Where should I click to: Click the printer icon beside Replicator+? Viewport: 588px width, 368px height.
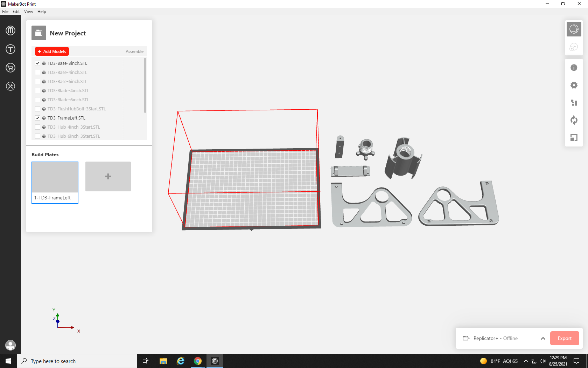coord(466,338)
